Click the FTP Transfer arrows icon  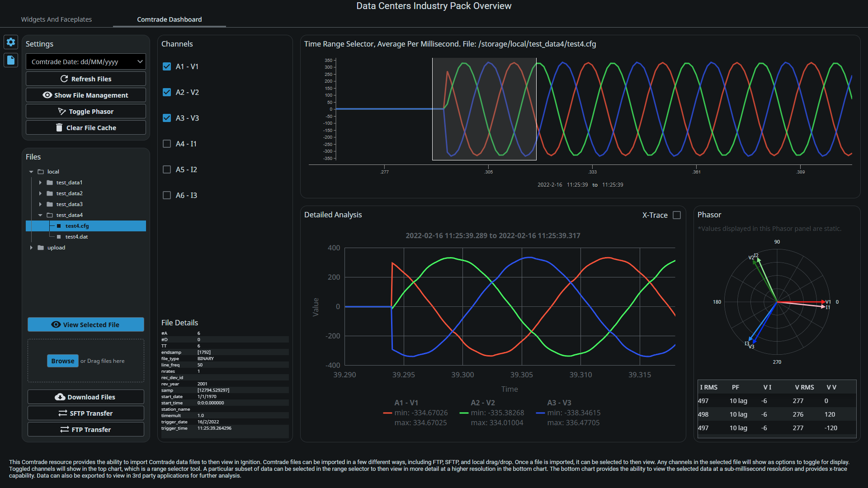point(65,429)
